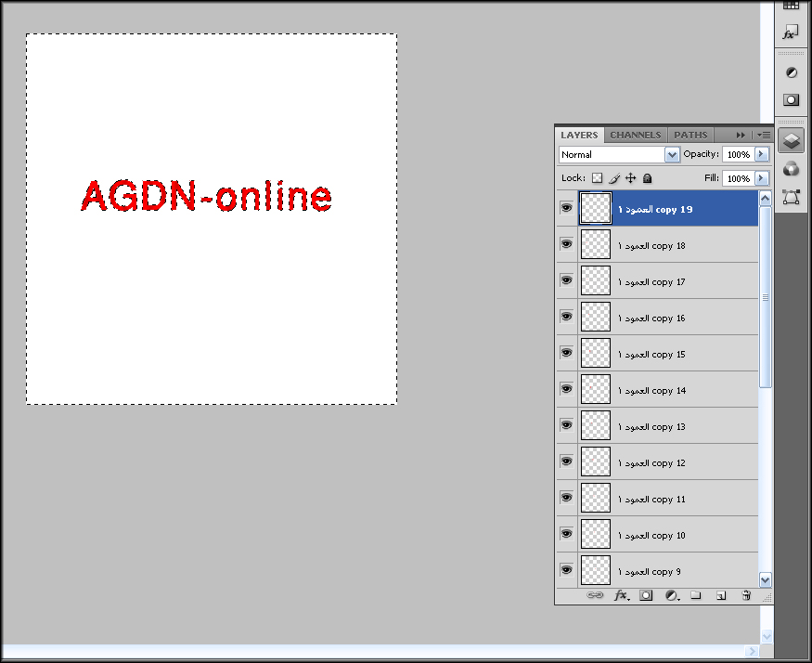Click Lock transparent pixels icon
812x663 pixels.
tap(597, 178)
